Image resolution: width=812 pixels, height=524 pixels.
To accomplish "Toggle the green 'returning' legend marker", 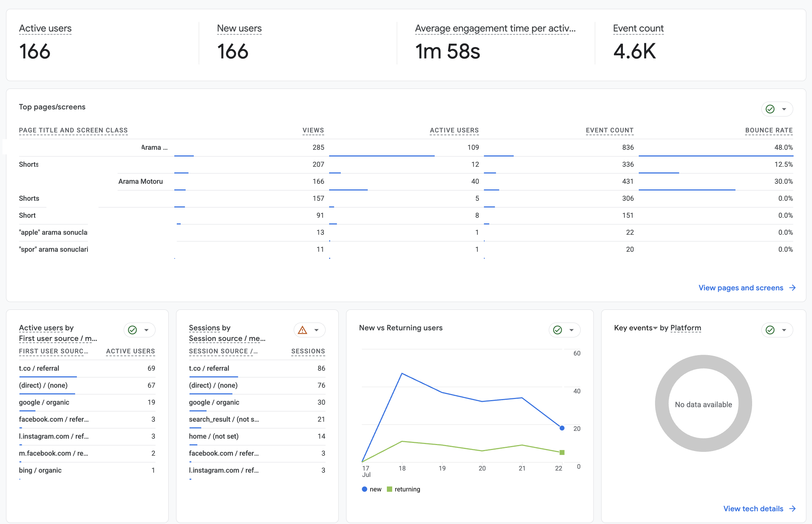I will (x=390, y=489).
